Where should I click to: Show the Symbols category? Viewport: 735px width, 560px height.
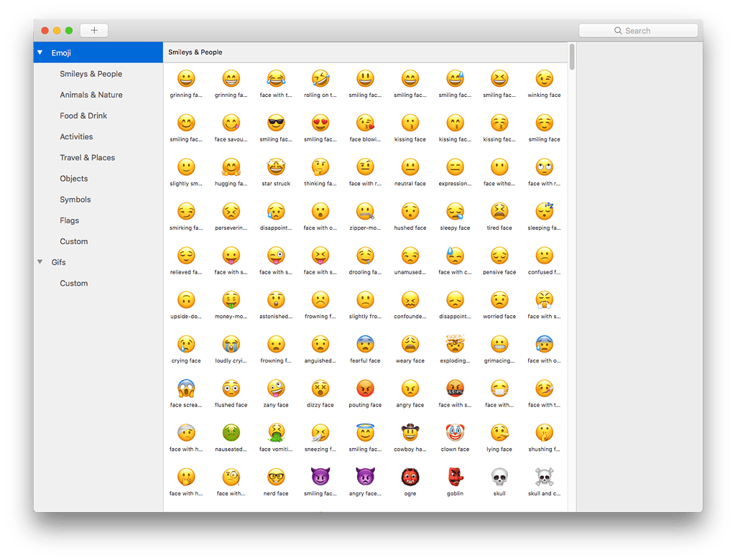click(75, 200)
